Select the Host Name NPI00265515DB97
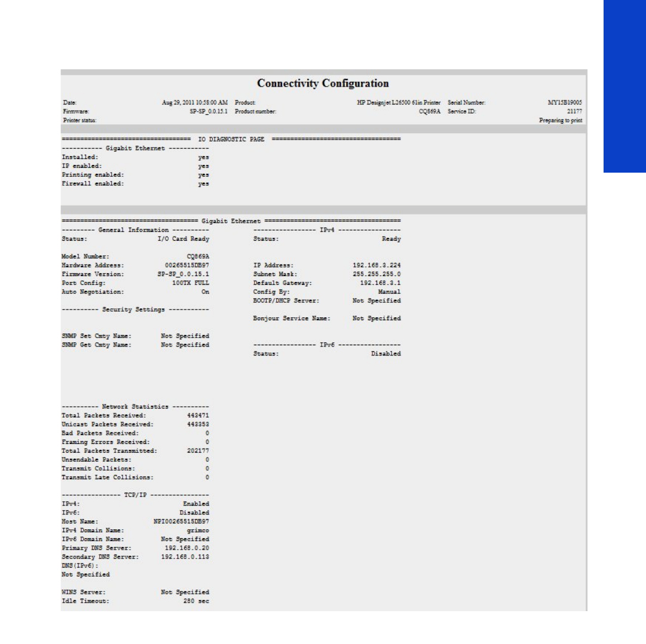Viewport: 646px width, 644px height. click(x=181, y=522)
